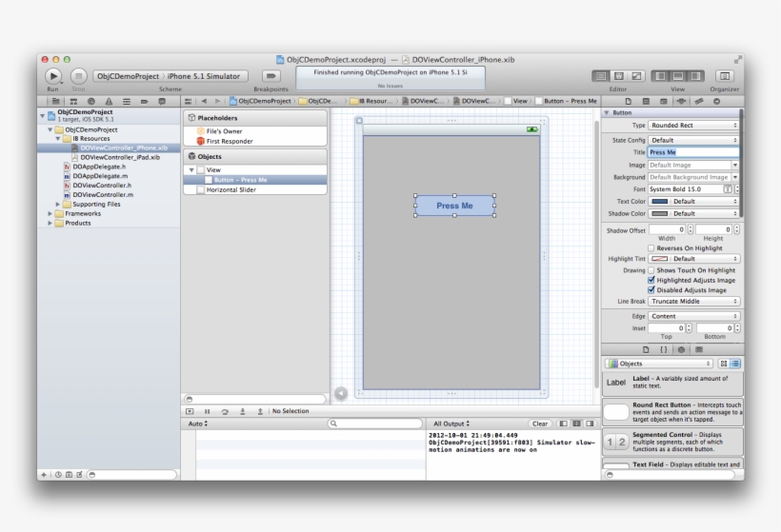
Task: Click the Run button
Action: click(x=53, y=76)
